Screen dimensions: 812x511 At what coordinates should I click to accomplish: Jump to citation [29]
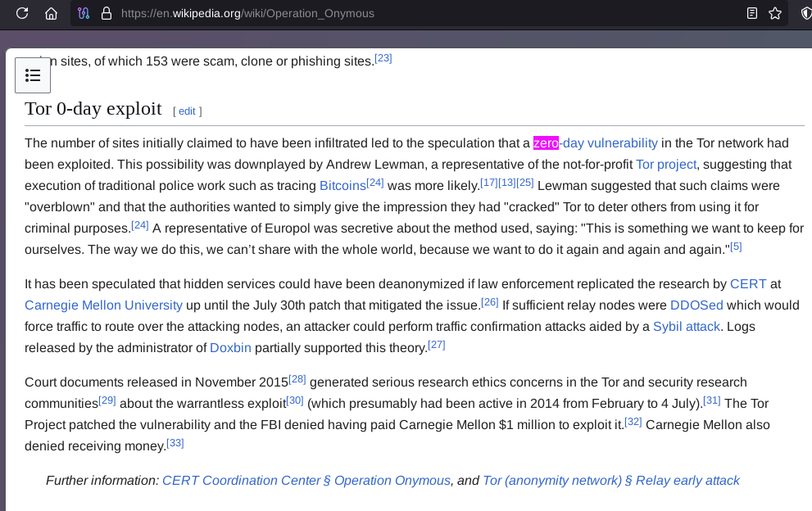tap(107, 400)
